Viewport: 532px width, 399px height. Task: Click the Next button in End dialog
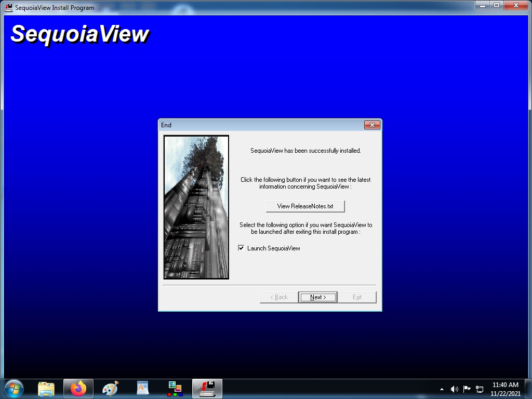click(317, 297)
